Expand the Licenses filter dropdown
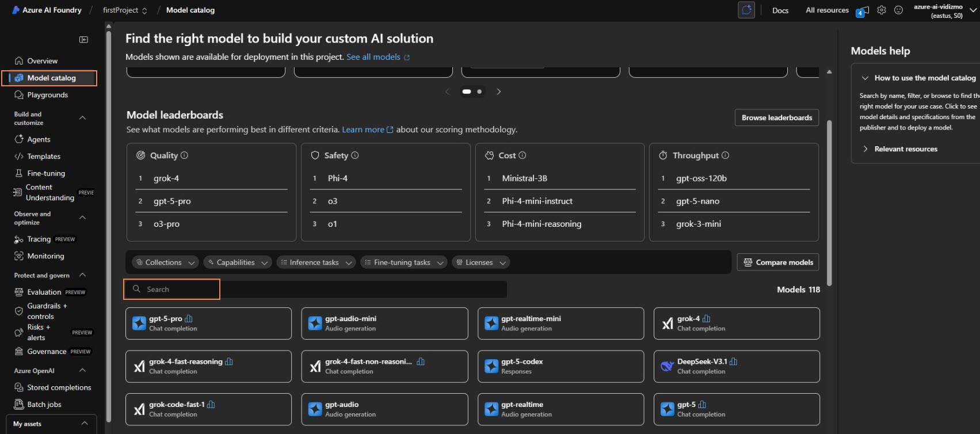 tap(481, 262)
